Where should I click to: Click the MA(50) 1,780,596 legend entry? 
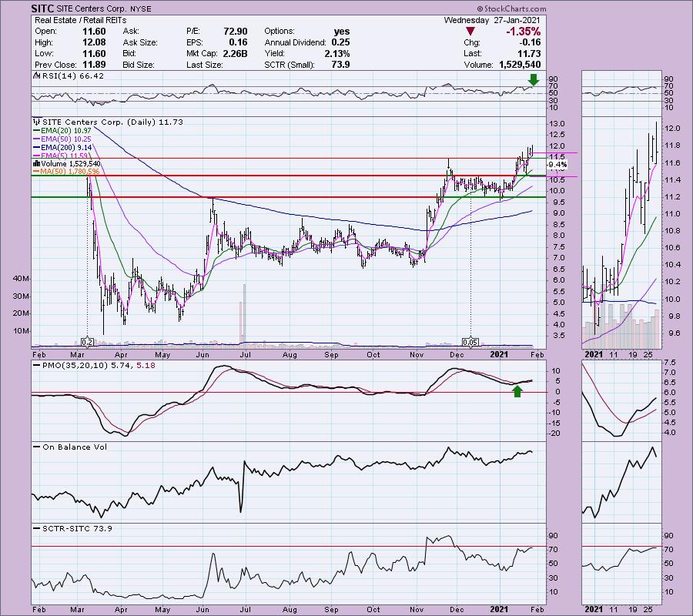pos(66,172)
